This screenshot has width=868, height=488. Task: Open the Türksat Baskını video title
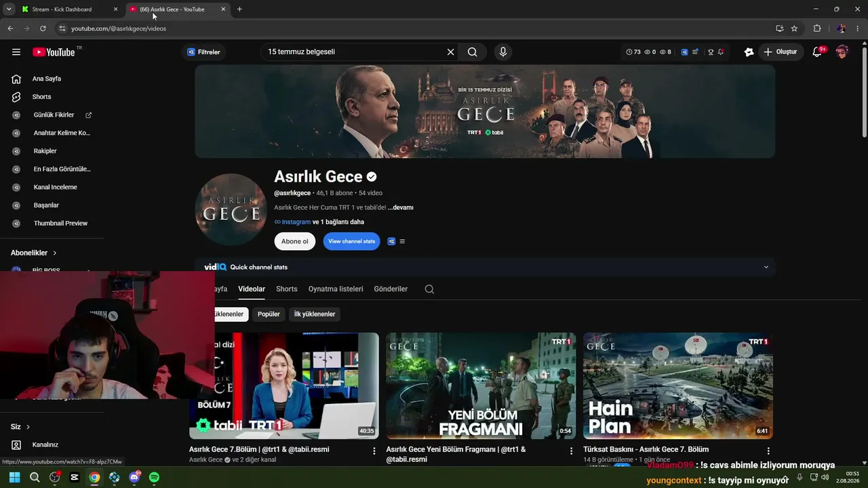point(646,449)
